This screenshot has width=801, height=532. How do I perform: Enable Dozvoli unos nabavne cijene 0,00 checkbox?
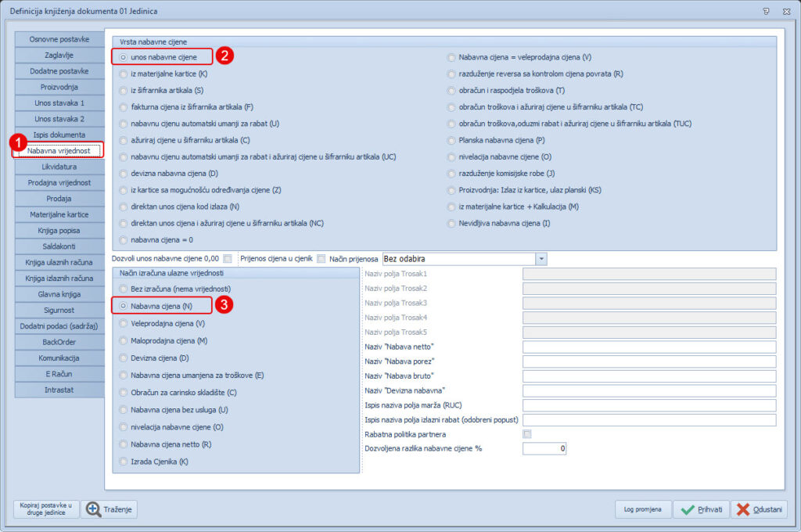228,259
